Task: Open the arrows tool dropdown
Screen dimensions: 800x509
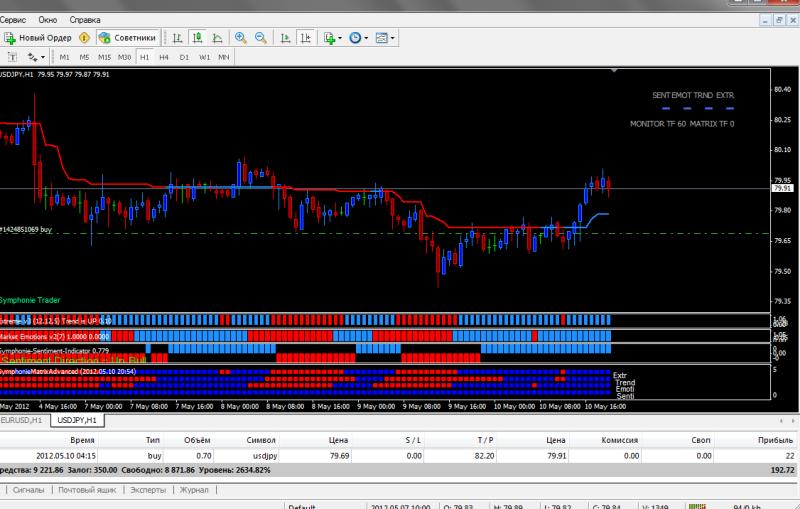Action: 43,58
